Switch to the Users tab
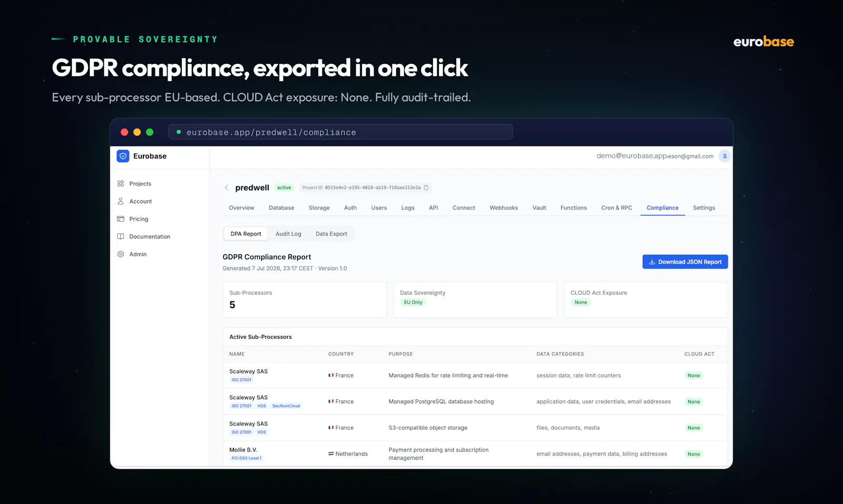Screen dimensions: 843x504 coord(379,208)
